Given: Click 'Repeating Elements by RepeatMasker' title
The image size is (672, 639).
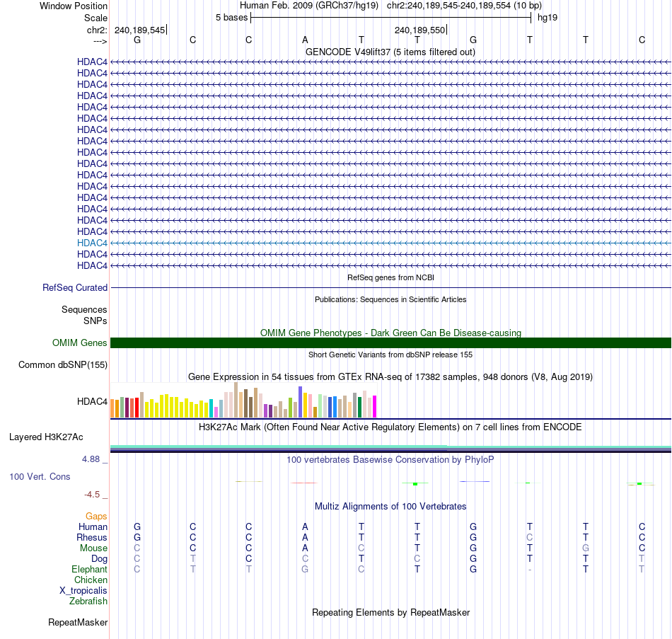Looking at the screenshot, I should (x=390, y=612).
